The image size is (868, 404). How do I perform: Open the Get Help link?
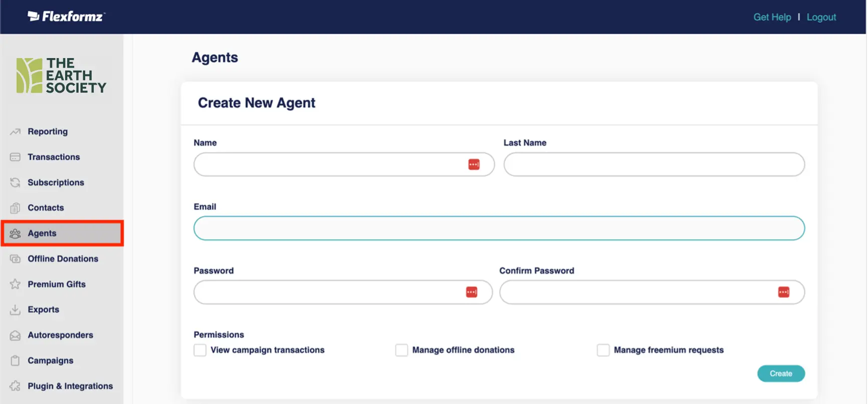[x=772, y=17]
